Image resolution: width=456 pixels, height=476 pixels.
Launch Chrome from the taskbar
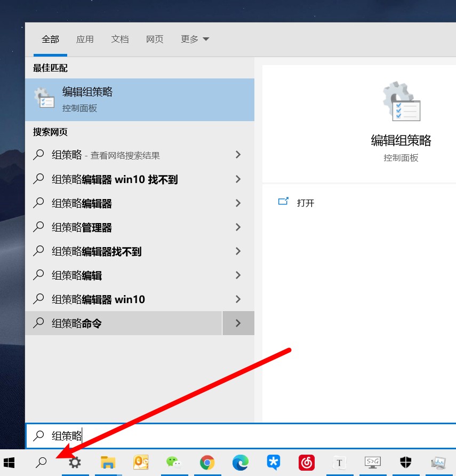pos(207,463)
